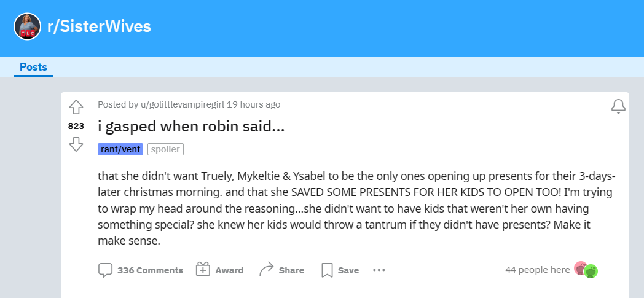Switch to the Posts tab
Image resolution: width=644 pixels, height=298 pixels.
tap(33, 67)
